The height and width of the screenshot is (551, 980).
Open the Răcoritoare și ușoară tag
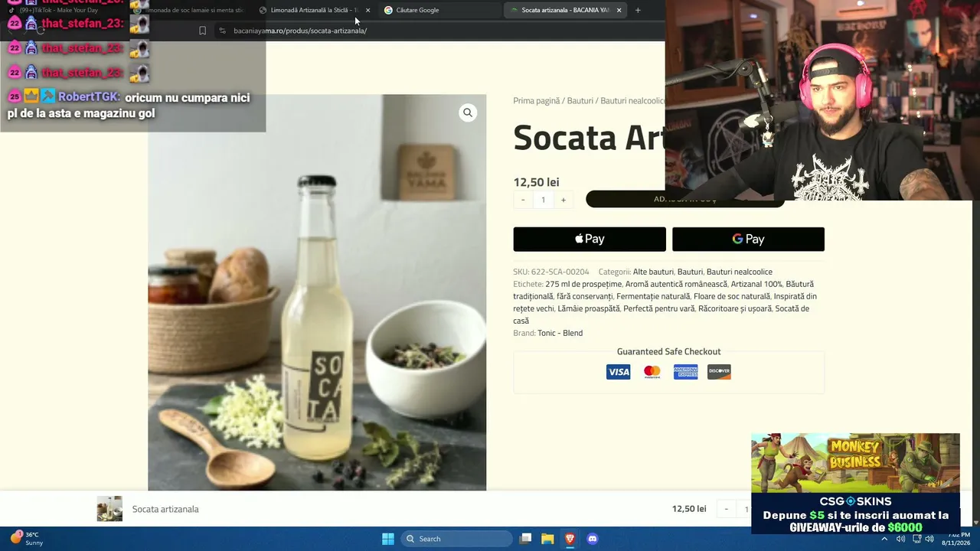click(x=735, y=308)
